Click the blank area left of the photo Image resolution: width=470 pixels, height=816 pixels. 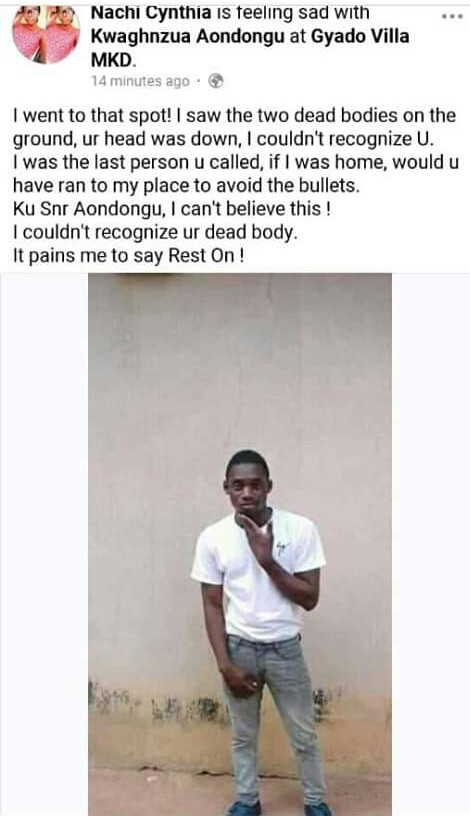coord(44,544)
